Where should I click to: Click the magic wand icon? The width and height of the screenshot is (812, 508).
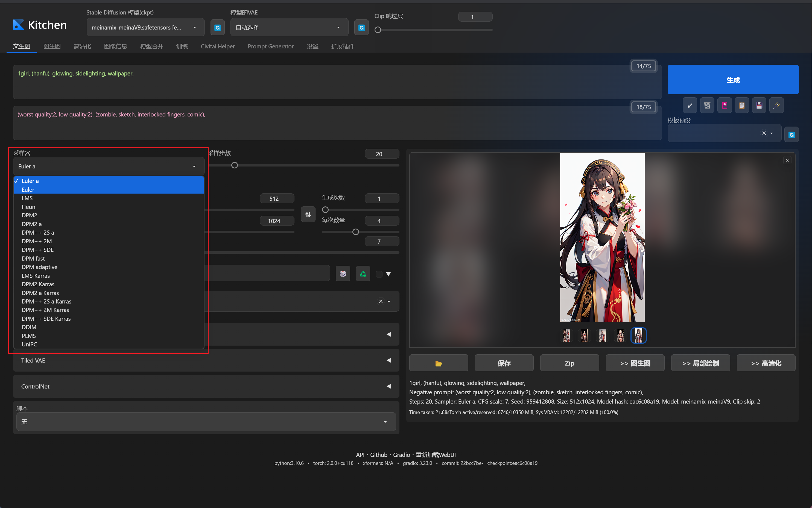point(776,106)
